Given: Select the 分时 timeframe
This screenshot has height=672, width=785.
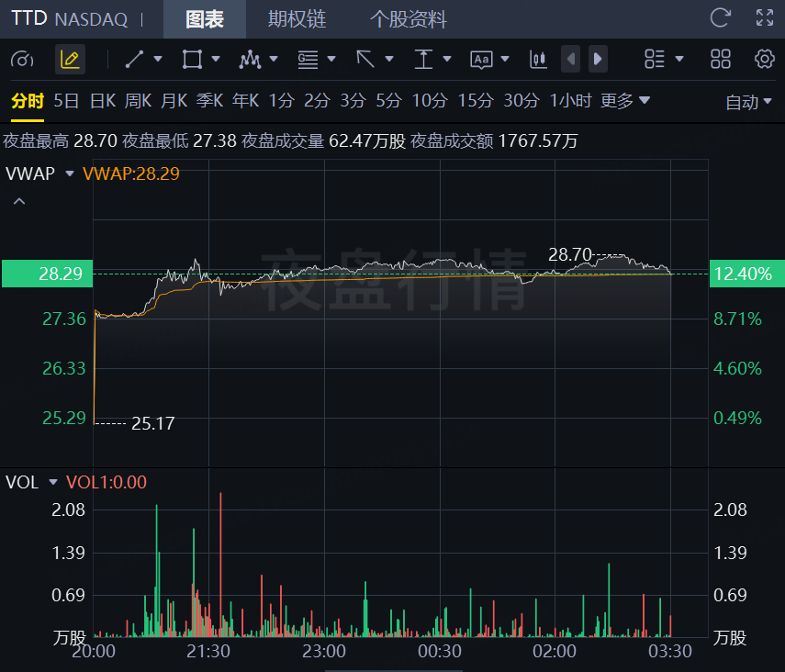Looking at the screenshot, I should point(28,101).
